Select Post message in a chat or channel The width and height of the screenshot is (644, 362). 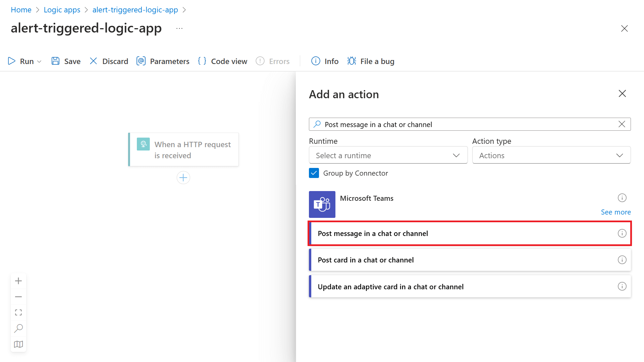[470, 233]
